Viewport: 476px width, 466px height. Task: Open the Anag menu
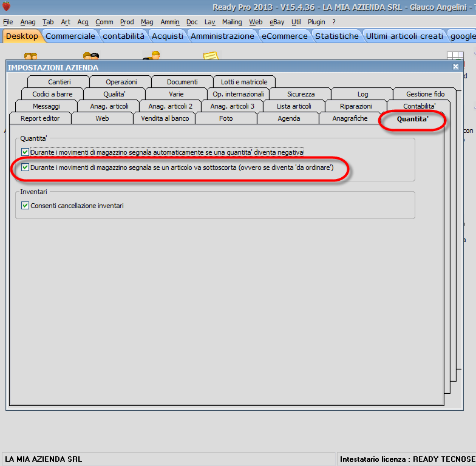(28, 22)
